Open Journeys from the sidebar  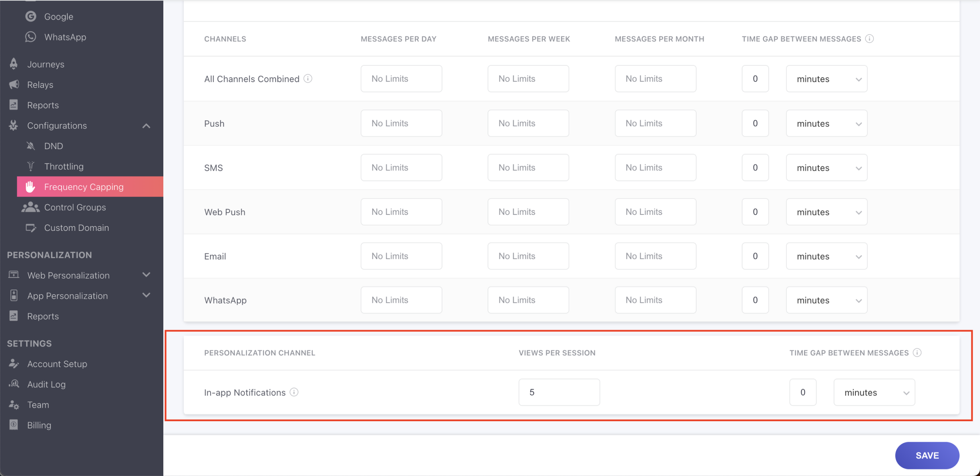coord(45,64)
